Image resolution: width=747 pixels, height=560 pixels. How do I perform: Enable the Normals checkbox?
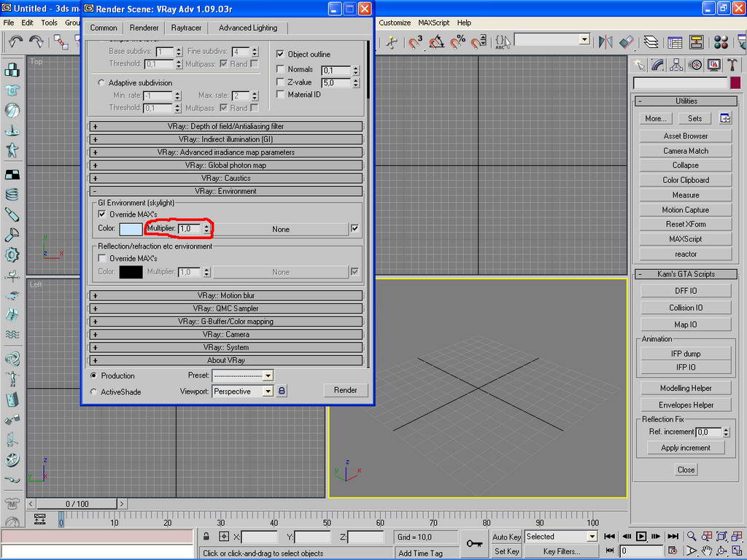click(281, 69)
